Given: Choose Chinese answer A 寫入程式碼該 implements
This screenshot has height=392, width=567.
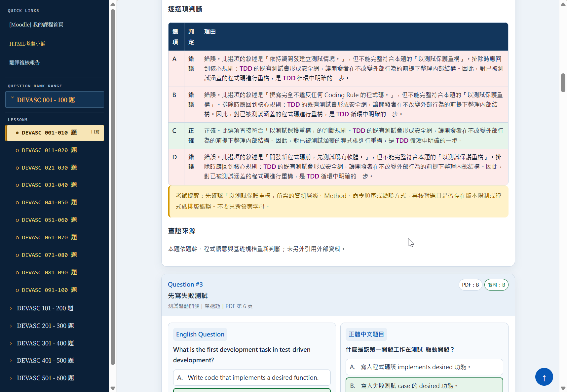Looking at the screenshot, I should 424,367.
